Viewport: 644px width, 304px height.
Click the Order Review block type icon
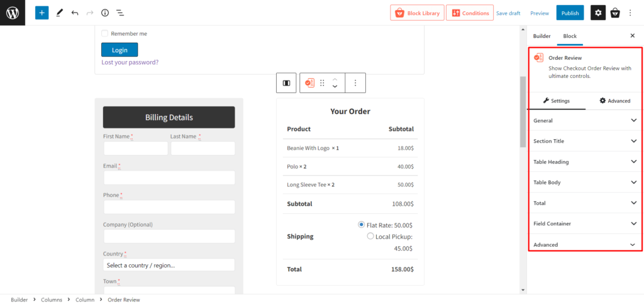309,83
